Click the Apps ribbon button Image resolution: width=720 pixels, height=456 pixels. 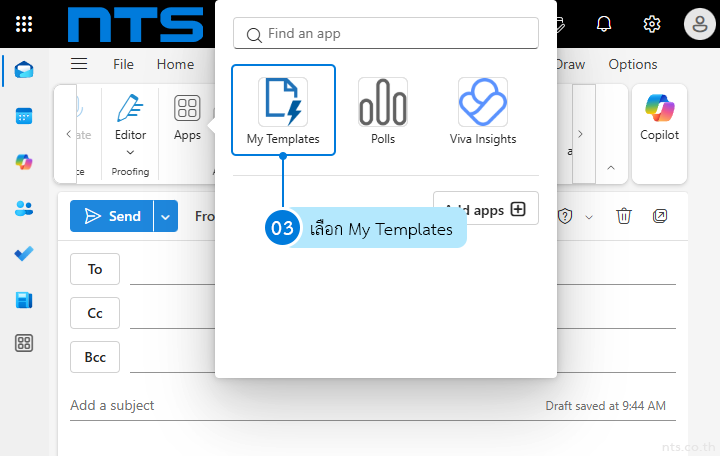pyautogui.click(x=187, y=118)
